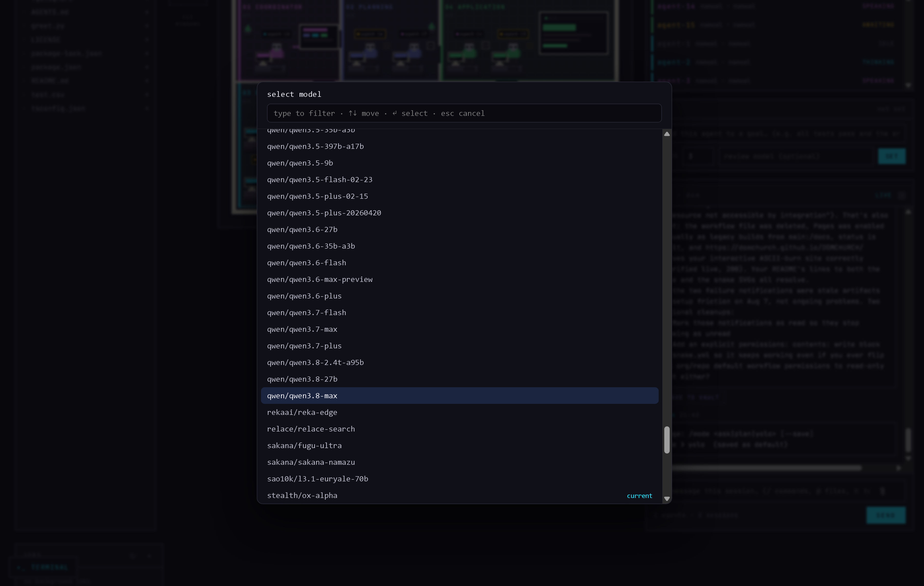
Task: Click model list scrollbar down arrow
Action: (666, 499)
